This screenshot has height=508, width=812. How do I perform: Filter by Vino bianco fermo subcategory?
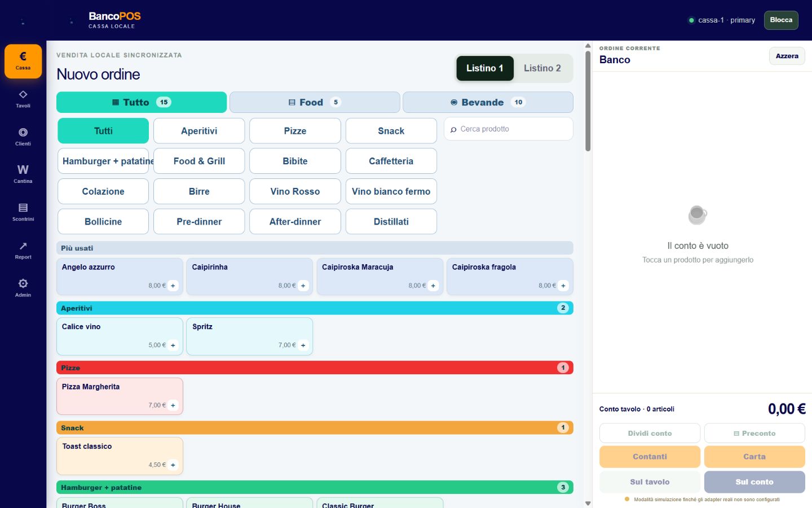tap(391, 191)
